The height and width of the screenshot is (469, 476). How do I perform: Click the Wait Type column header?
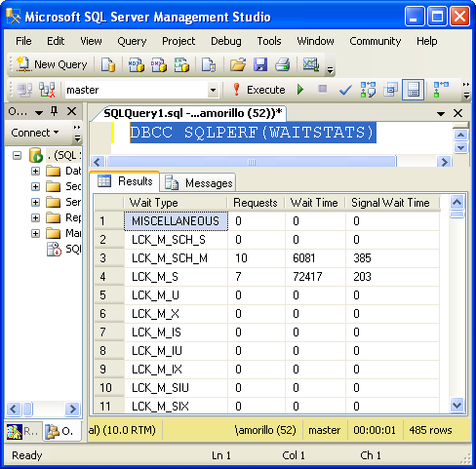point(176,203)
